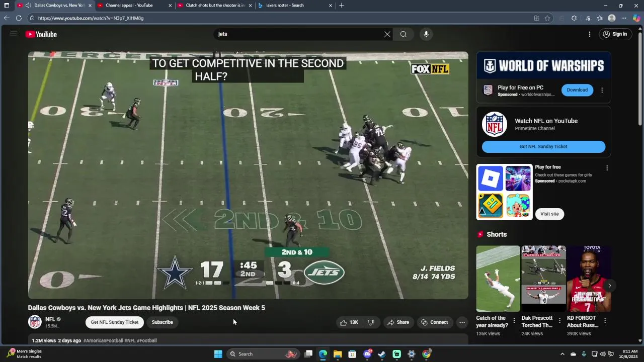Click the taskbar Search box
Screen dimensions: 644x362
point(263,354)
